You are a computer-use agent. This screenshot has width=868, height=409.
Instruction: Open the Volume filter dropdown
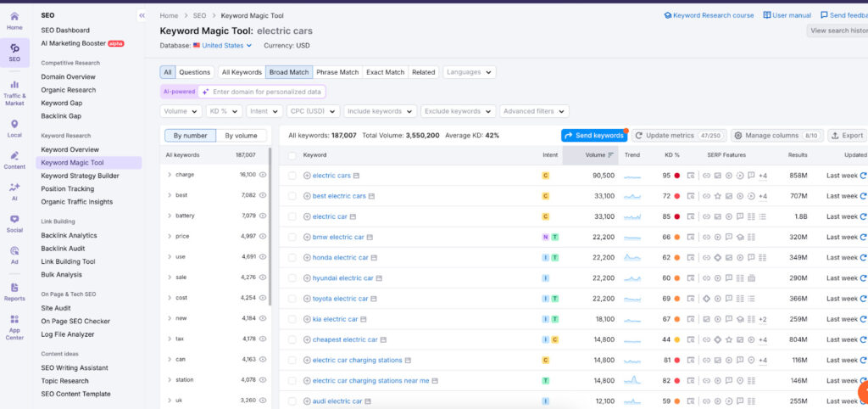pos(181,111)
